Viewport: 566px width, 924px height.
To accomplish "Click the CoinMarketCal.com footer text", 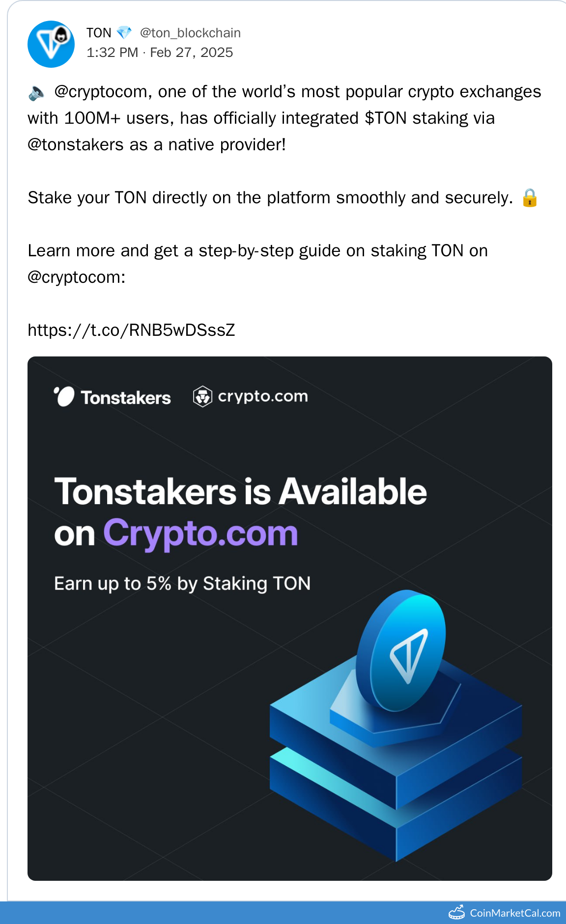I will tap(515, 913).
